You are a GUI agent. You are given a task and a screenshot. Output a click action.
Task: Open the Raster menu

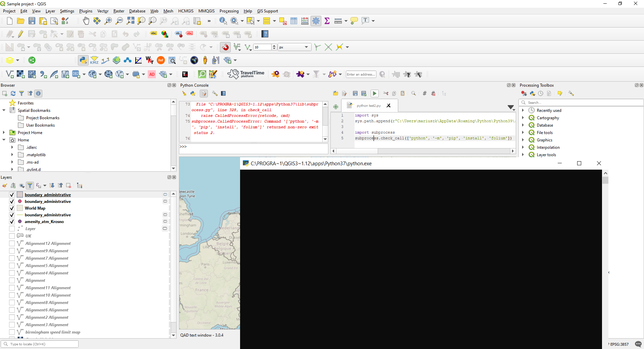click(x=119, y=11)
